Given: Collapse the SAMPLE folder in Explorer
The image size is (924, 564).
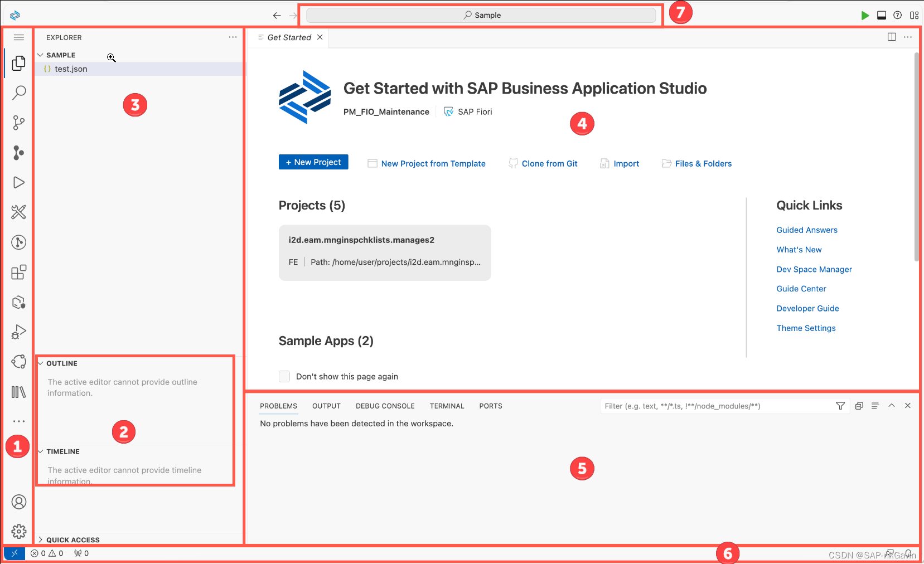Looking at the screenshot, I should point(40,55).
